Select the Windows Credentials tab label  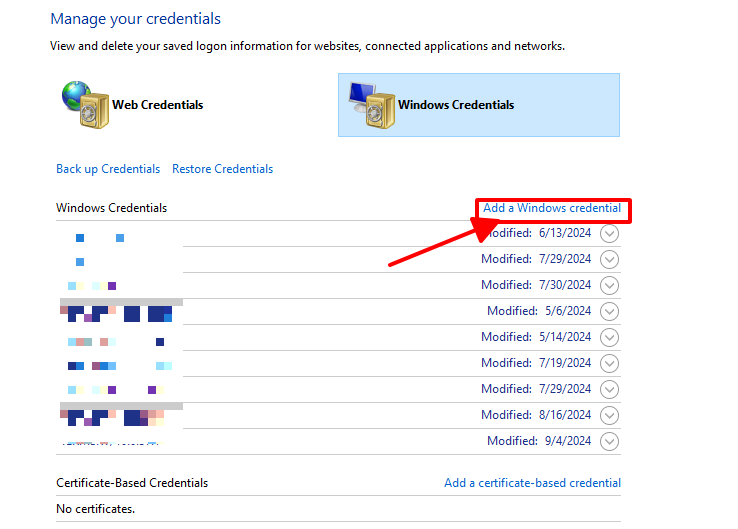[456, 105]
